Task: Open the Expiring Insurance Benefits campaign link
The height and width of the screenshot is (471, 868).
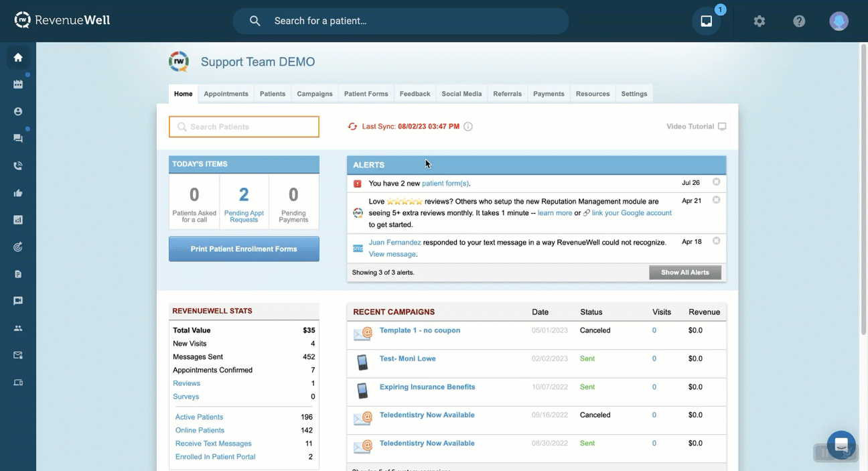Action: tap(427, 387)
